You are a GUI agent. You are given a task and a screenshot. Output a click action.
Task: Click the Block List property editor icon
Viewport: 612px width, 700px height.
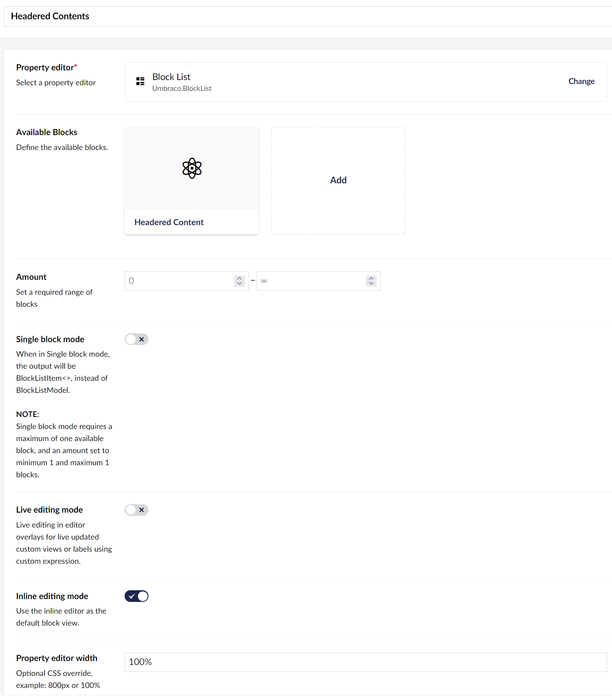pos(140,81)
